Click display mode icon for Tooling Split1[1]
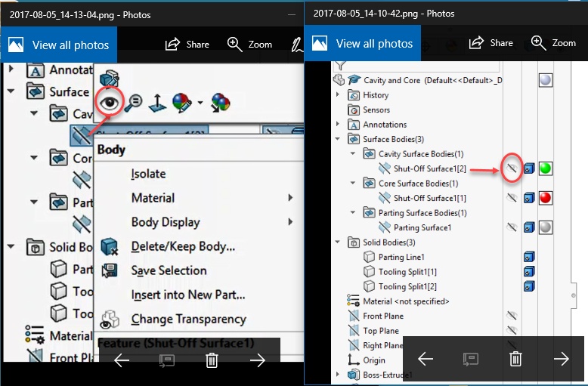The width and height of the screenshot is (588, 386). coord(529,271)
